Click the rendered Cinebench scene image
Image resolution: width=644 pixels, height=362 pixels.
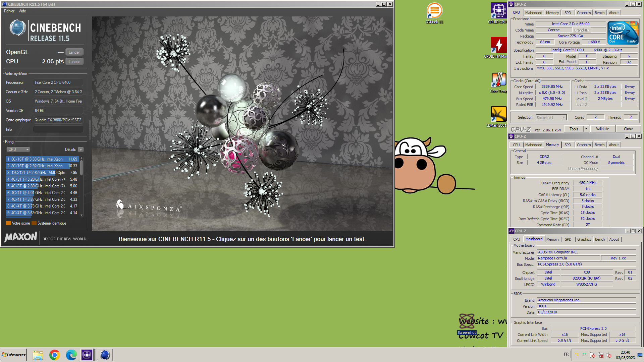point(242,123)
